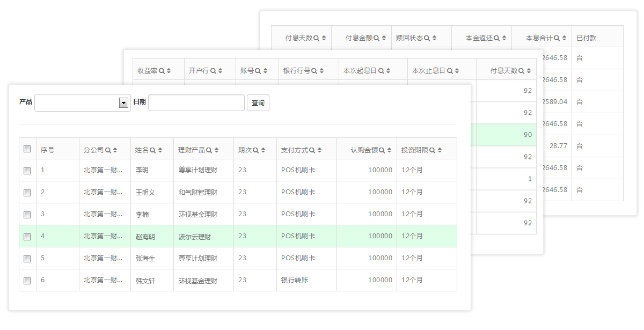Click the search icon beside 收益率 header
Screen dimensions: 644x330
click(x=162, y=71)
